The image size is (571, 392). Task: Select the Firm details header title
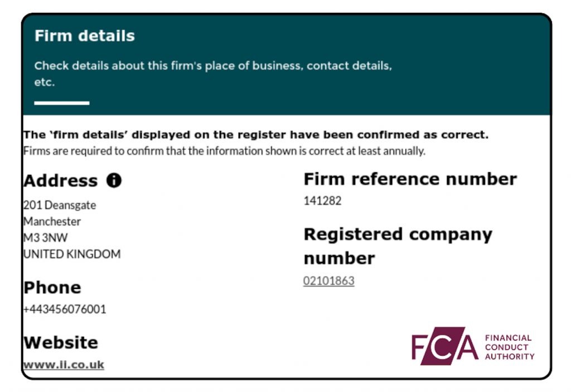pyautogui.click(x=85, y=36)
